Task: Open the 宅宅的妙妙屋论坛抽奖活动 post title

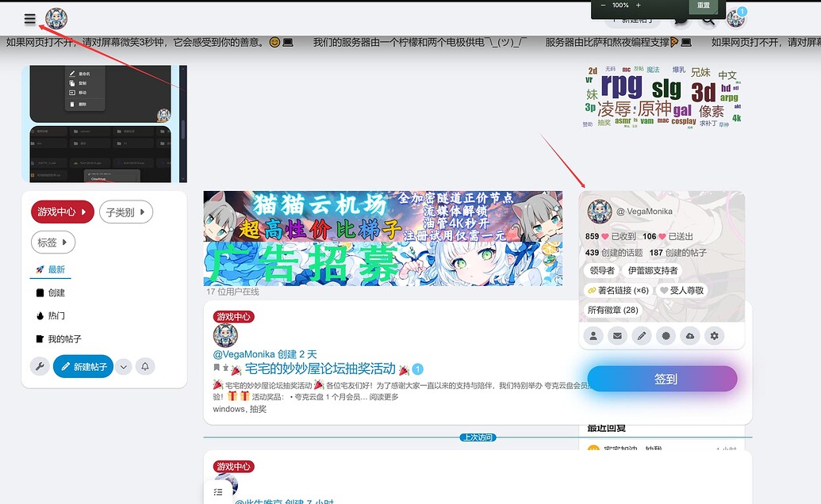Action: point(320,368)
